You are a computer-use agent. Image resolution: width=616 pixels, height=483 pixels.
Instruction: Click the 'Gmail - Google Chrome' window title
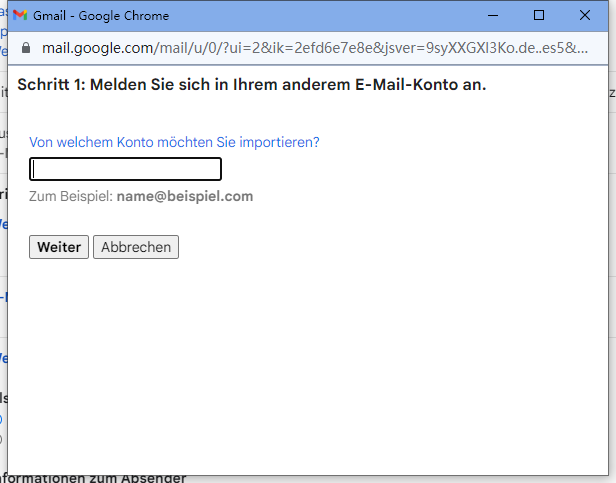[x=101, y=16]
